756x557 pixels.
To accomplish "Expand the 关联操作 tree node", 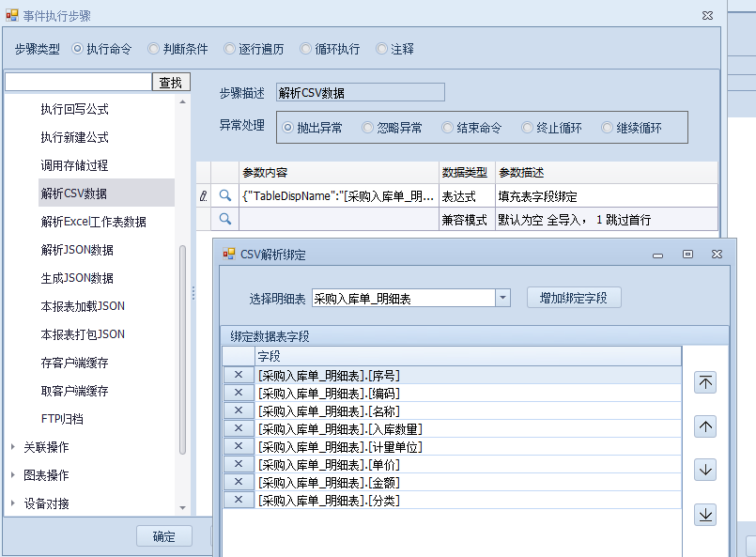I will coord(12,447).
